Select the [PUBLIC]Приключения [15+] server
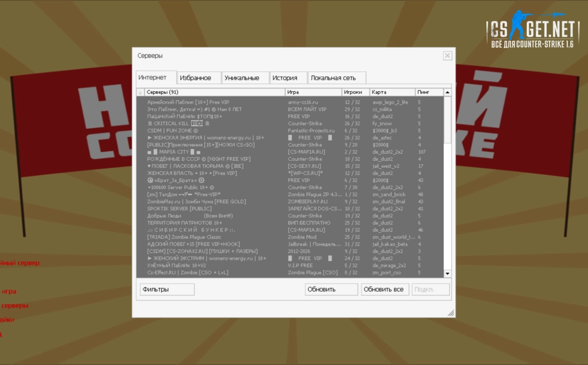 (x=290, y=145)
